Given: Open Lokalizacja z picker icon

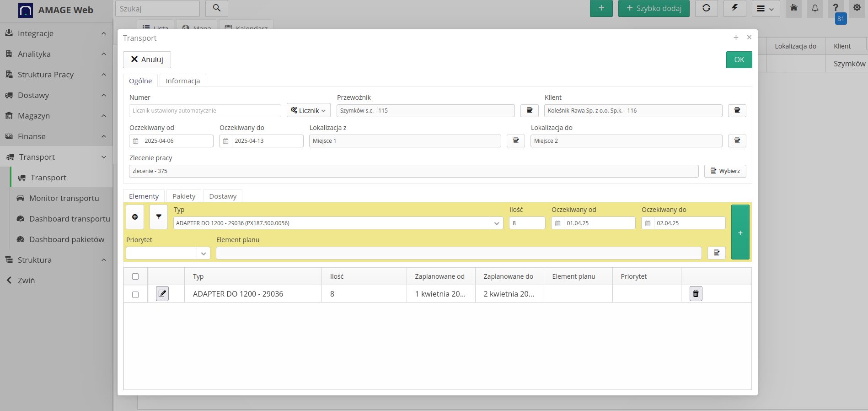Looking at the screenshot, I should click(x=515, y=141).
